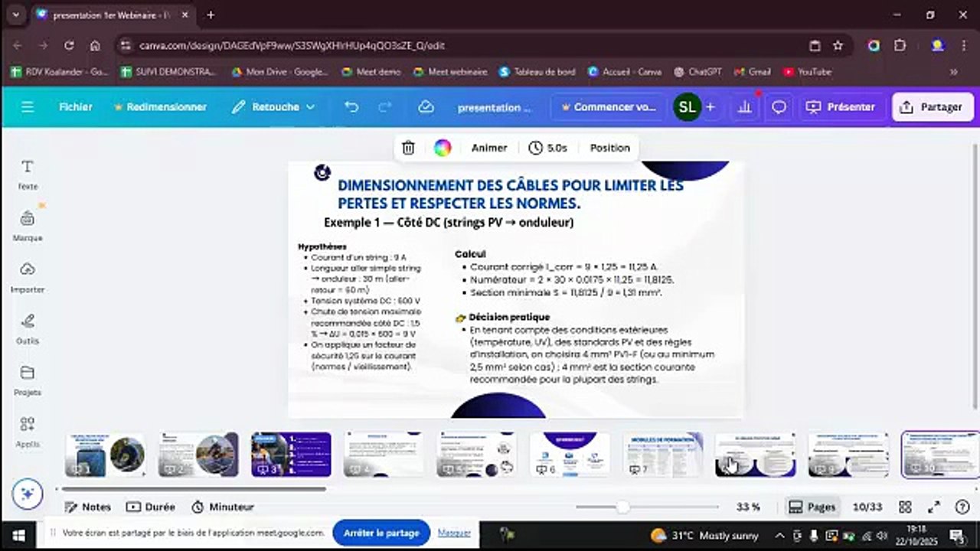Open the Fichier menu

(x=76, y=107)
